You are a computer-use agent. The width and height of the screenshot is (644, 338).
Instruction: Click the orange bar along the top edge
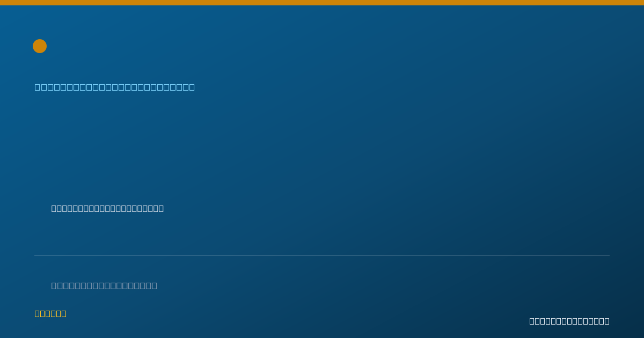pos(322,3)
